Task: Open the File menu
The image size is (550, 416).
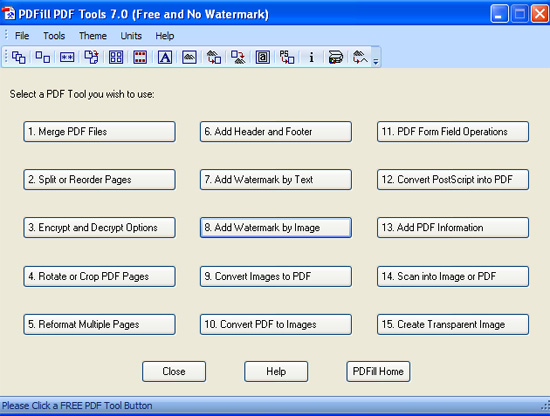Action: pos(22,36)
